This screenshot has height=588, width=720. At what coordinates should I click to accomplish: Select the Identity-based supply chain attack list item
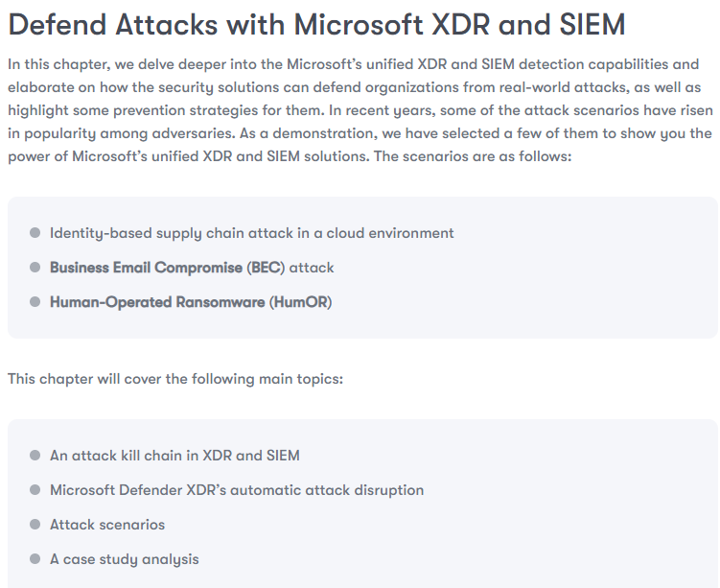[251, 233]
